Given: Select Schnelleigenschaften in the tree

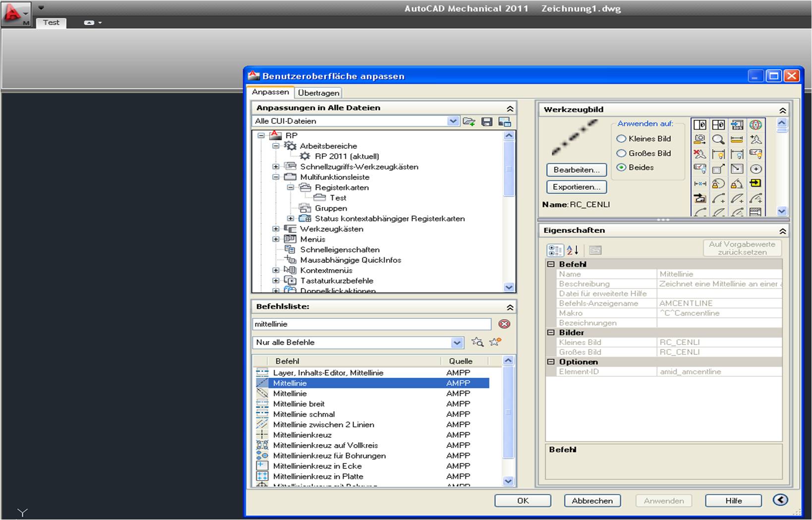Looking at the screenshot, I should click(x=340, y=250).
